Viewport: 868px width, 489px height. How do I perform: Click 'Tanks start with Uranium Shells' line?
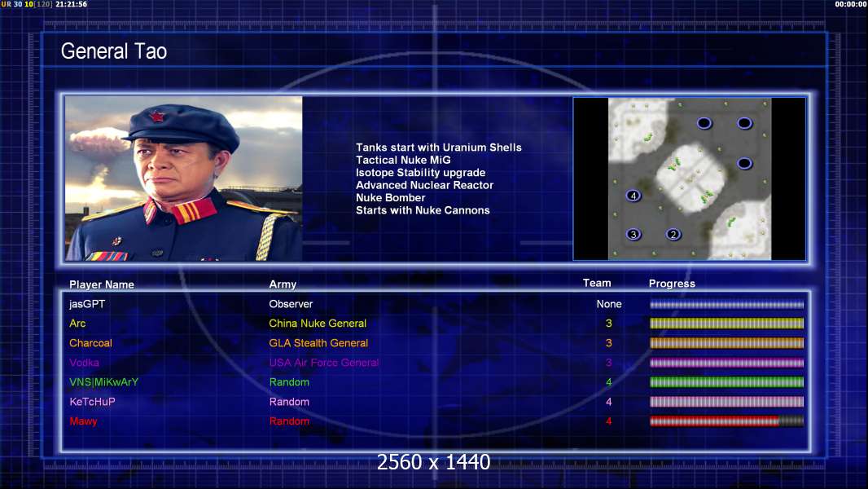pyautogui.click(x=438, y=148)
